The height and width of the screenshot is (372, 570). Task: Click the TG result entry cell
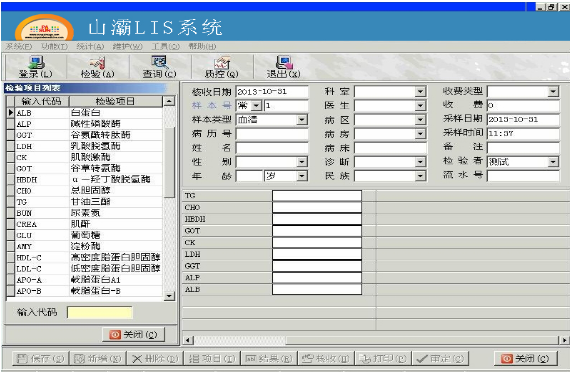click(x=317, y=196)
